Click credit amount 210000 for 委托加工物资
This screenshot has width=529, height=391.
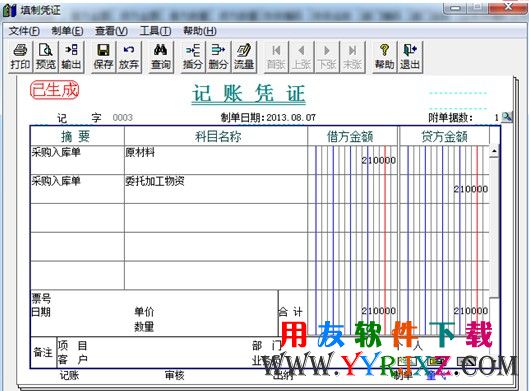point(471,189)
